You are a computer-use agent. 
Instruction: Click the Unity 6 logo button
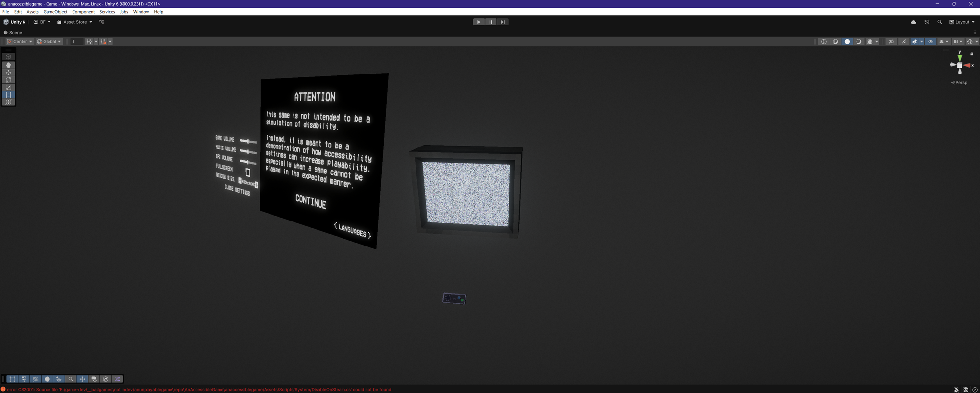(15, 22)
